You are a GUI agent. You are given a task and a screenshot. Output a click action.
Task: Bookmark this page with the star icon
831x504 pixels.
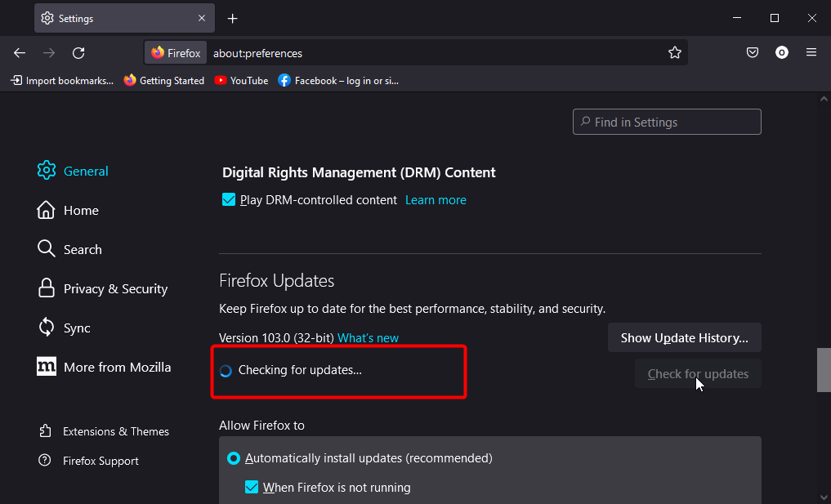click(675, 52)
